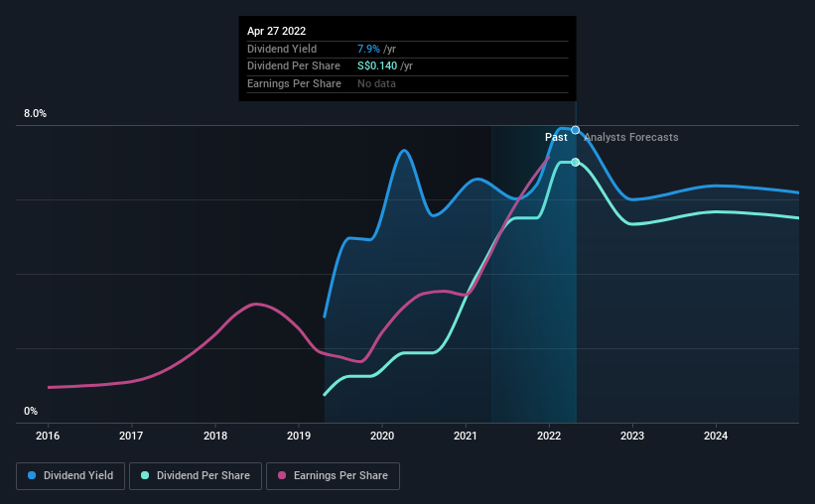Toggle the Earnings Per Share legend button
The image size is (815, 504).
coord(333,476)
